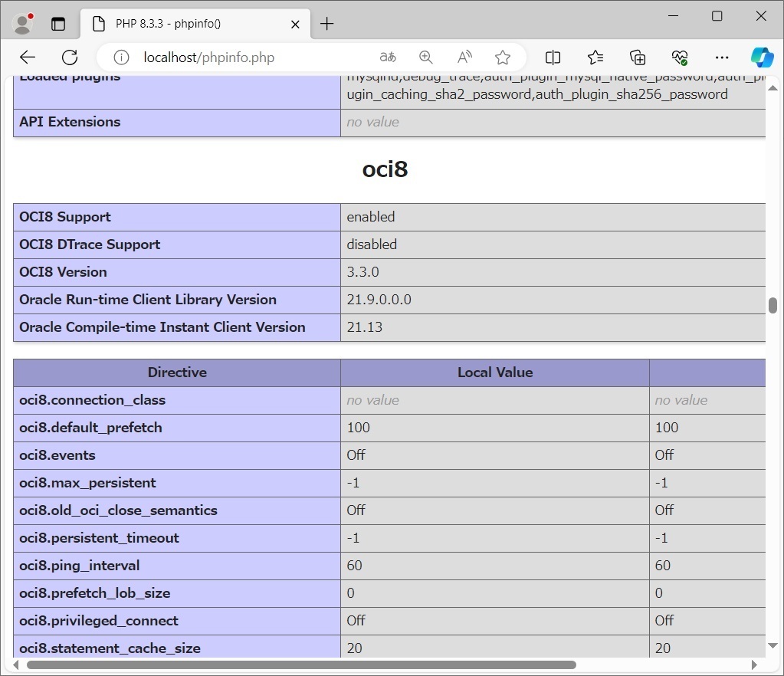Add phpinfo page to favorites via star

[503, 57]
